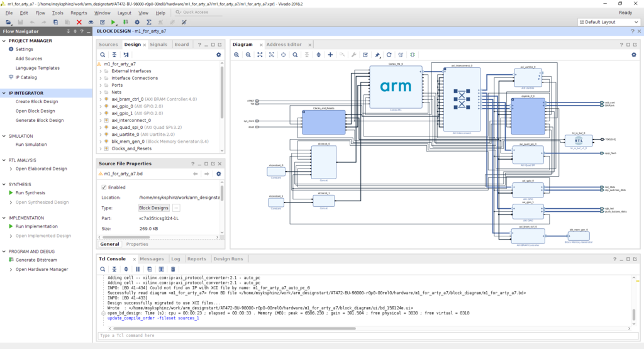
Task: Open the Default Layout dropdown
Action: tap(609, 22)
